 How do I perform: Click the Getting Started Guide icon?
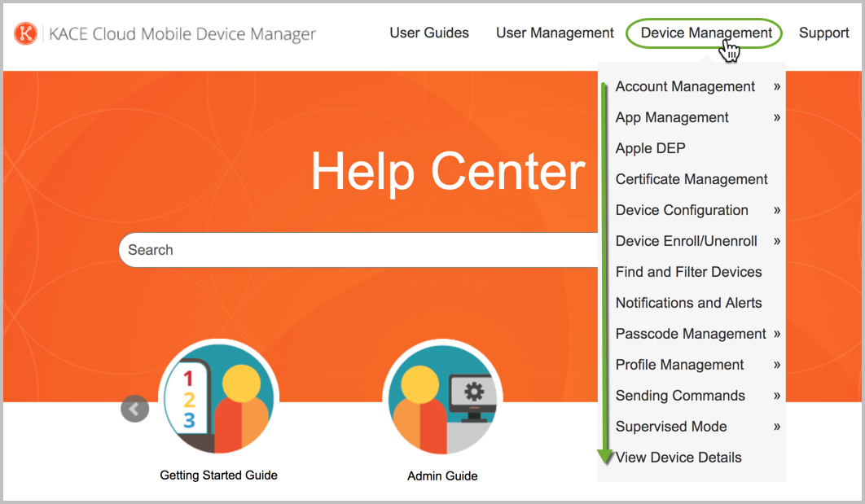click(218, 399)
